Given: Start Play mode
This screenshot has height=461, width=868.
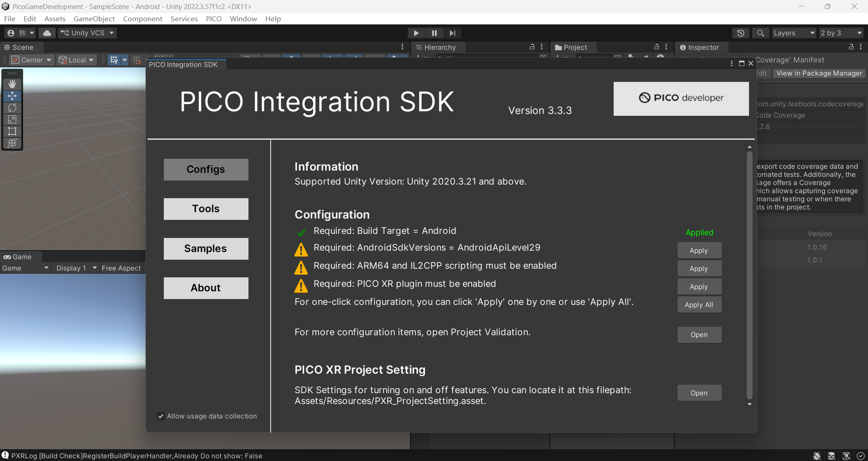Looking at the screenshot, I should [x=416, y=33].
